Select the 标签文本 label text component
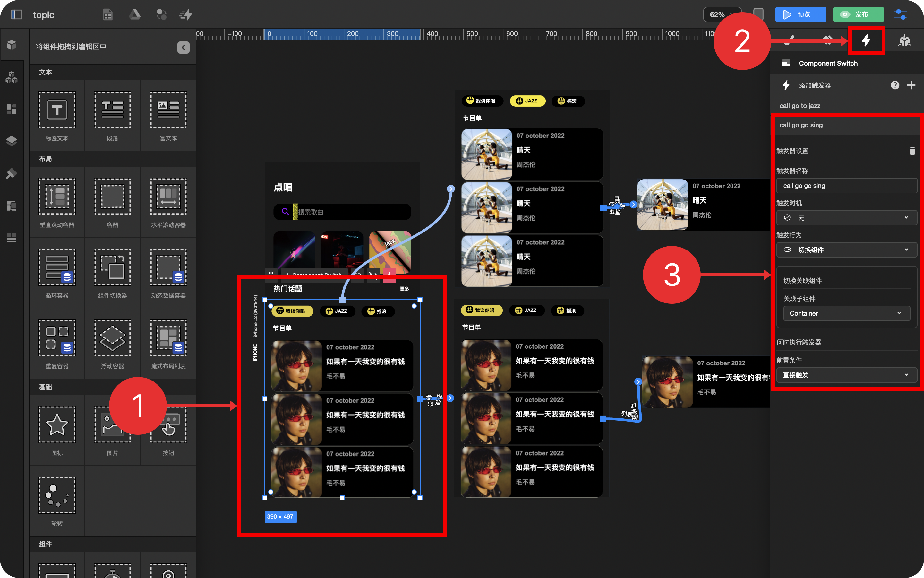924x578 pixels. [x=57, y=116]
